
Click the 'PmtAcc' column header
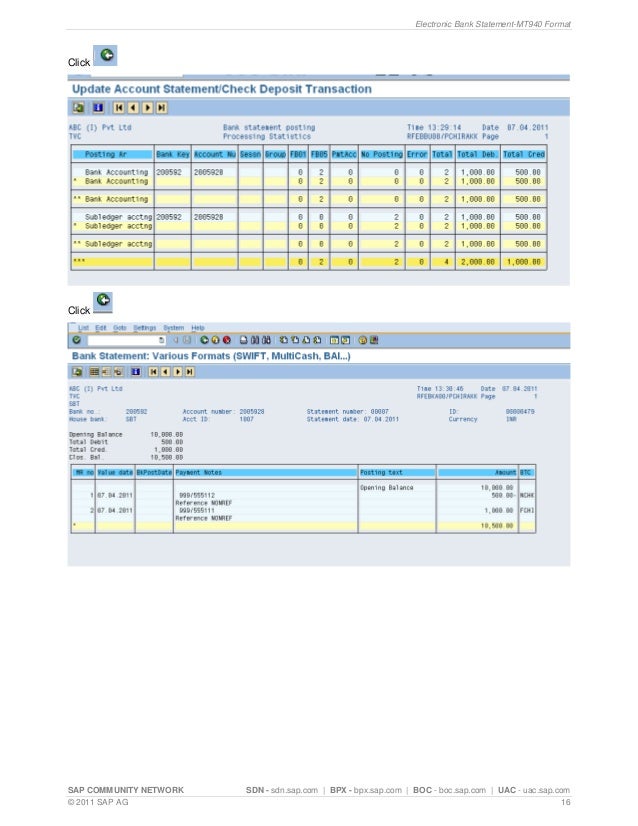coord(343,154)
